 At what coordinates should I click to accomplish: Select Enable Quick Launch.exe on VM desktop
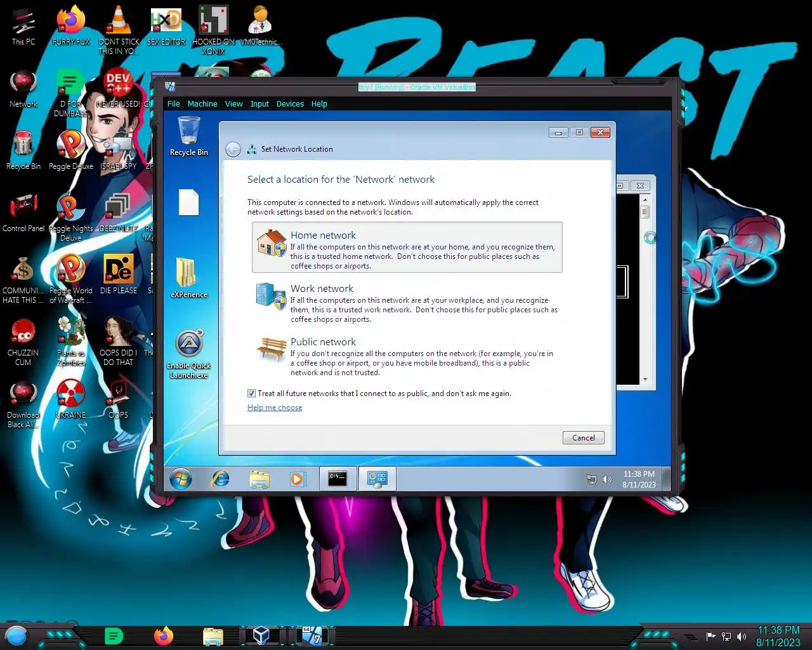(x=189, y=354)
